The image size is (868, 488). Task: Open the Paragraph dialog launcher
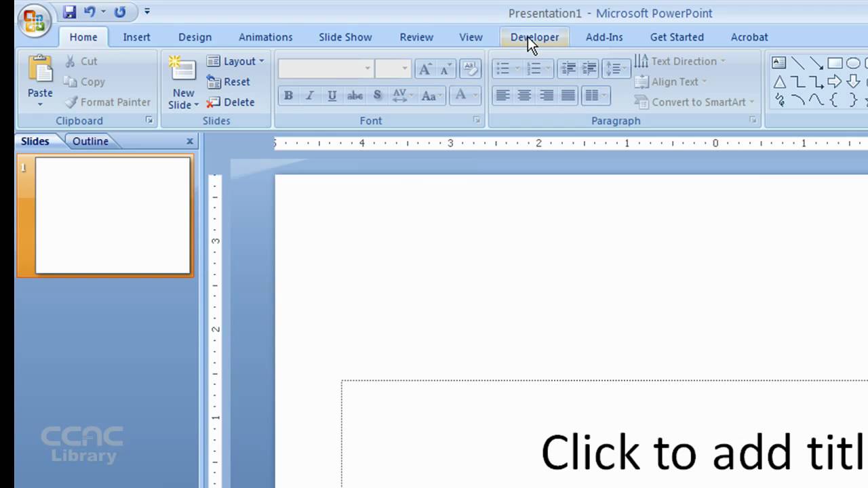(x=753, y=121)
